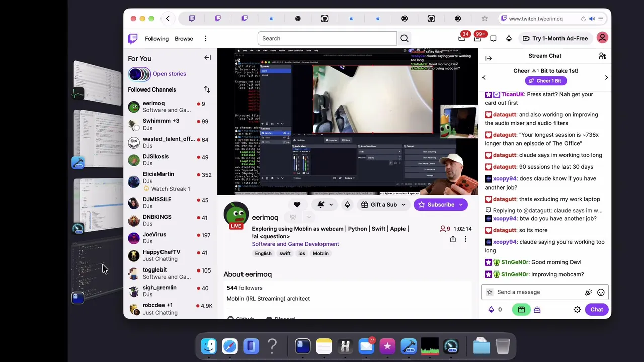Open Notes from the Dock
The width and height of the screenshot is (644, 362).
(x=324, y=346)
